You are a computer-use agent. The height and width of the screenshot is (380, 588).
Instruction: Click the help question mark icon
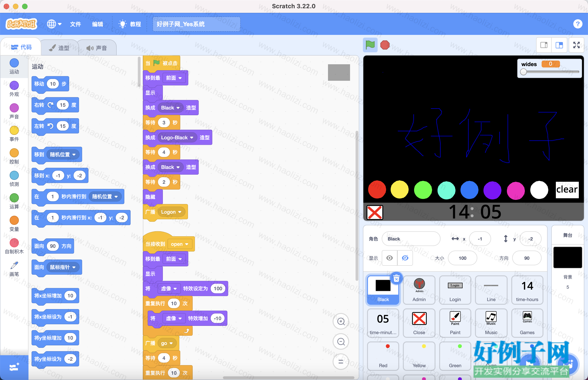(x=577, y=24)
